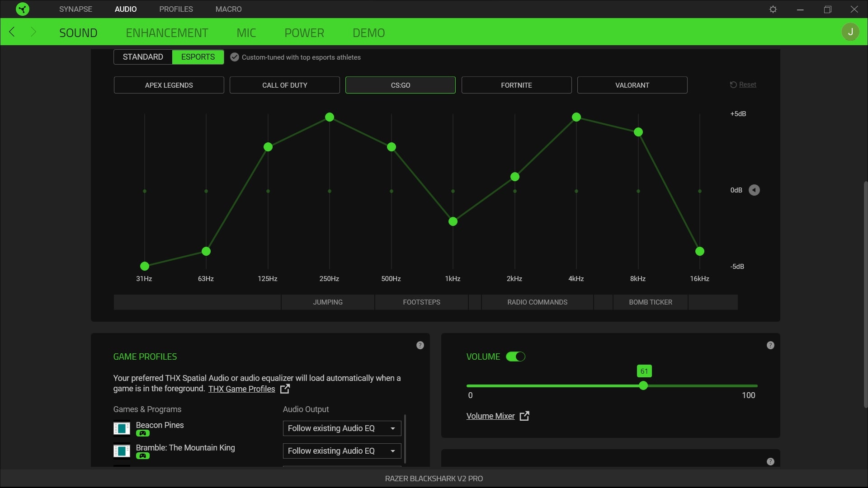
Task: Click the Bomb Ticker frequency range label
Action: tap(651, 302)
